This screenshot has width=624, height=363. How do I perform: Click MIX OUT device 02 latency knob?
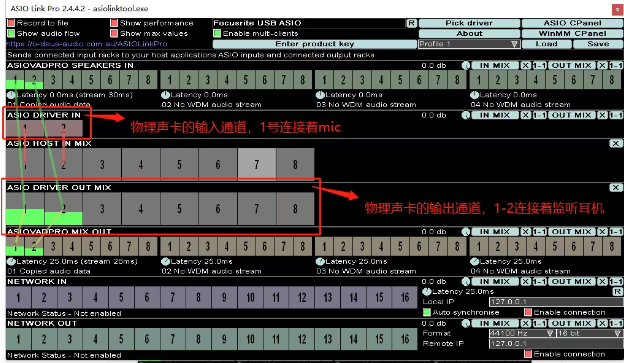click(165, 262)
